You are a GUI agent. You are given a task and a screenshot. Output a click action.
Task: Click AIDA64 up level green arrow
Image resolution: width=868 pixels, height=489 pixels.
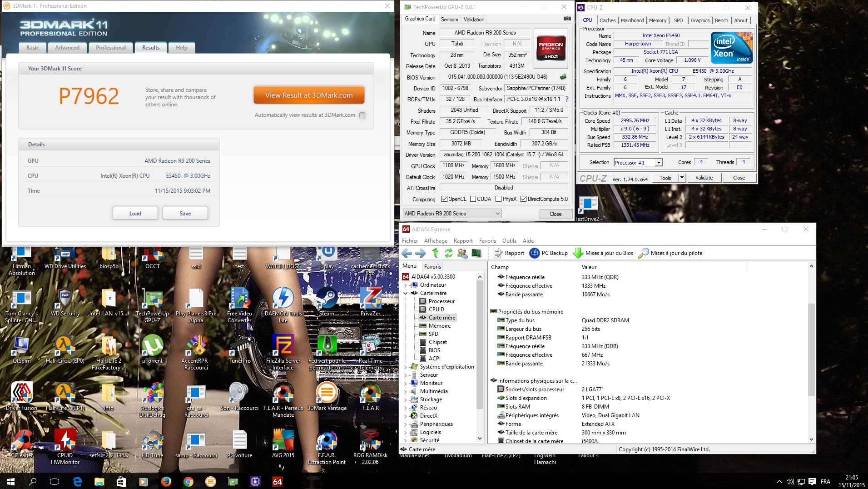click(435, 253)
